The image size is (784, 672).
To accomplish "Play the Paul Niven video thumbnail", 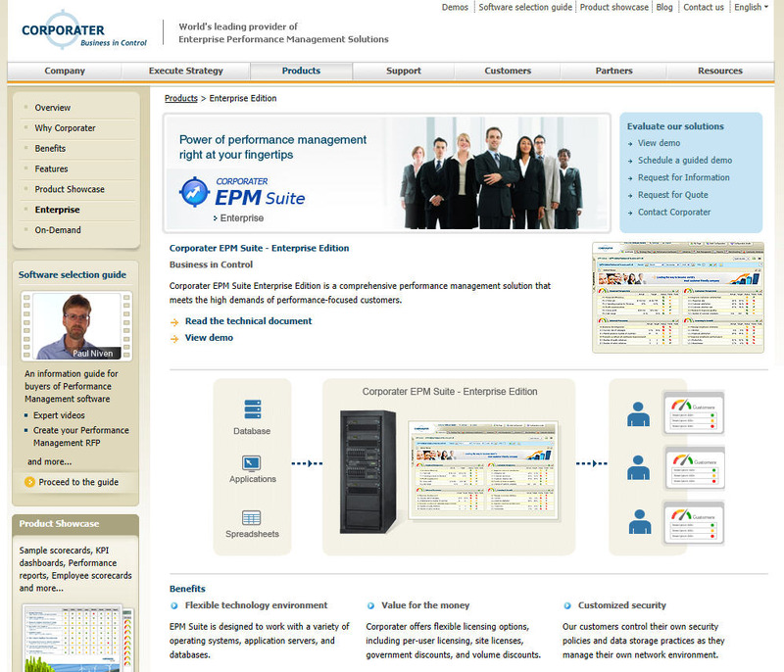I will pyautogui.click(x=76, y=326).
